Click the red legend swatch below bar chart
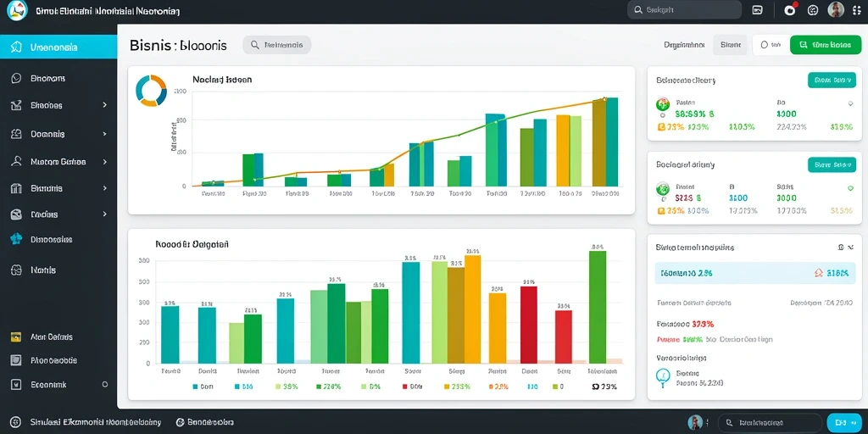 tap(404, 387)
